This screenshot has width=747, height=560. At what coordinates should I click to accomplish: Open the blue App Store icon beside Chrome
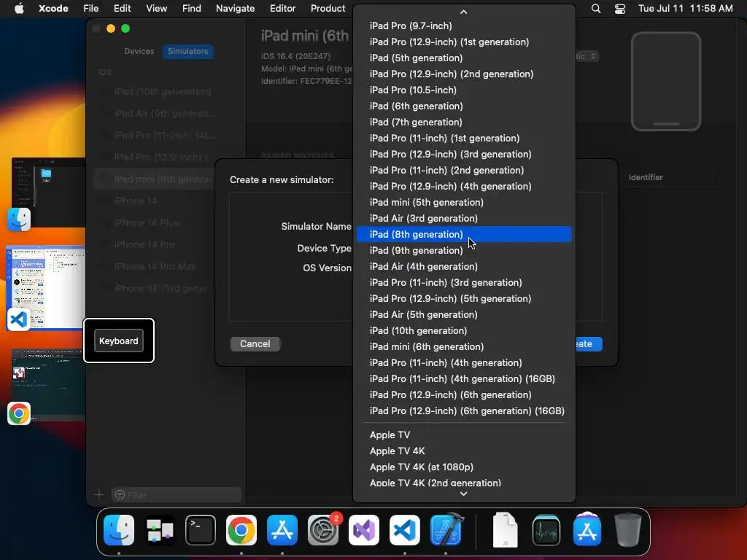282,530
